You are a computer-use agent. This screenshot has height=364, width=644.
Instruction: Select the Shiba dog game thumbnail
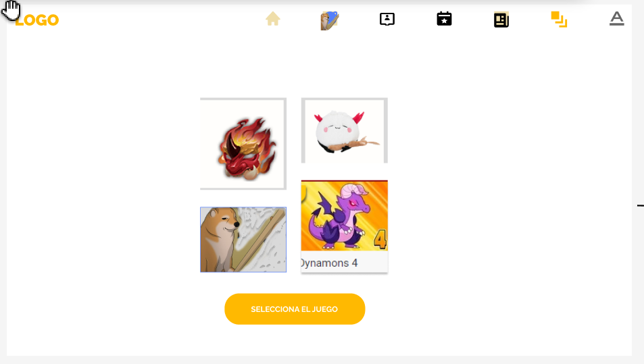point(243,240)
